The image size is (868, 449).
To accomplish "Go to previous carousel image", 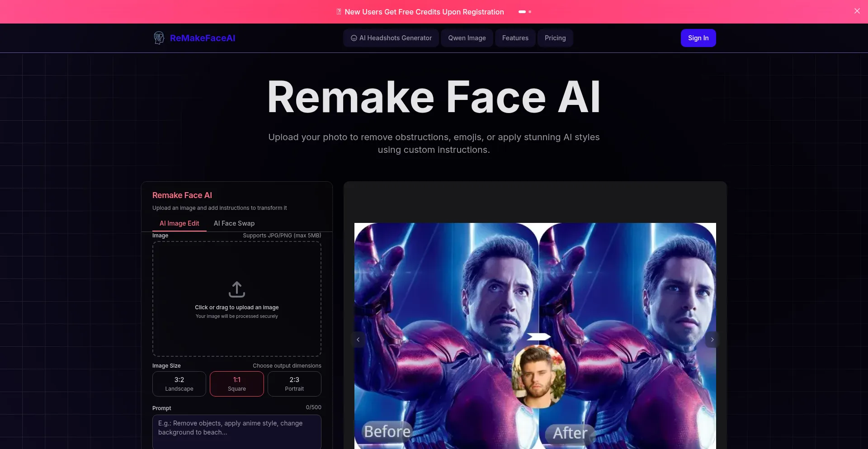I will click(358, 340).
